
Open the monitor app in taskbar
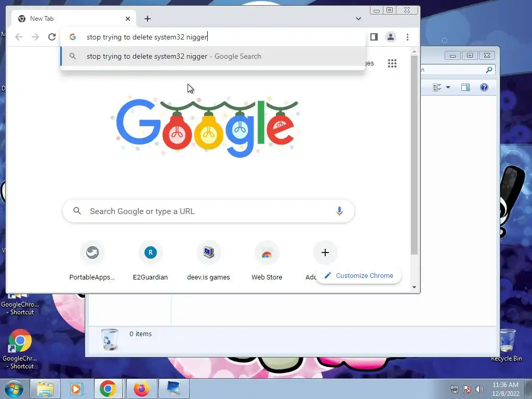(x=174, y=389)
